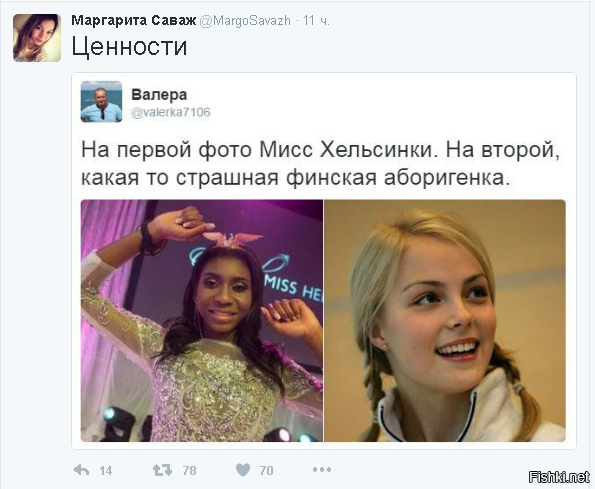The image size is (595, 489).
Task: Click the quoted tweet card header area
Action: point(324,101)
